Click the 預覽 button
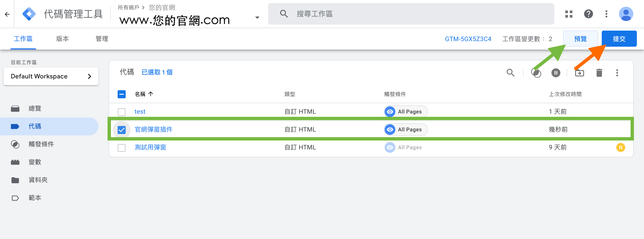This screenshot has height=239, width=644. 580,39
